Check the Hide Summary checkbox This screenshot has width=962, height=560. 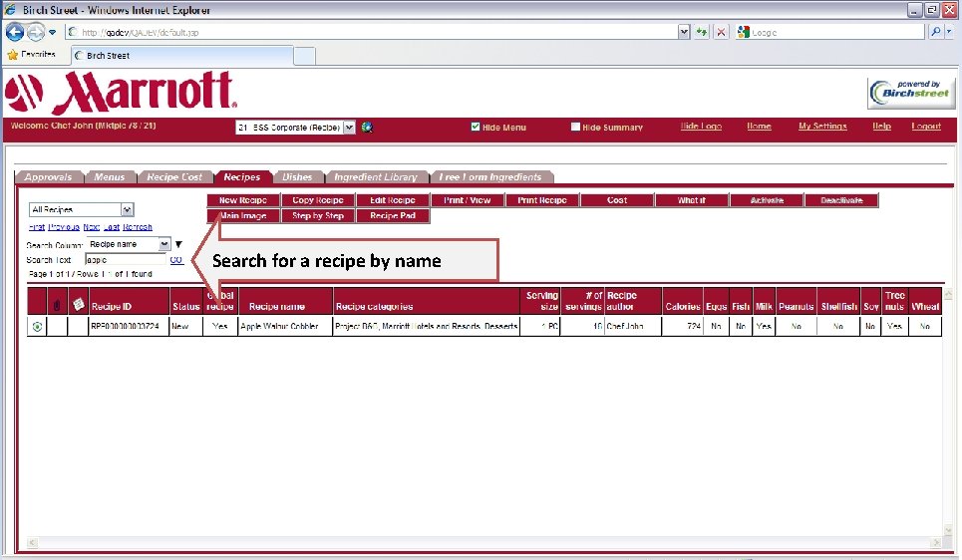[575, 127]
